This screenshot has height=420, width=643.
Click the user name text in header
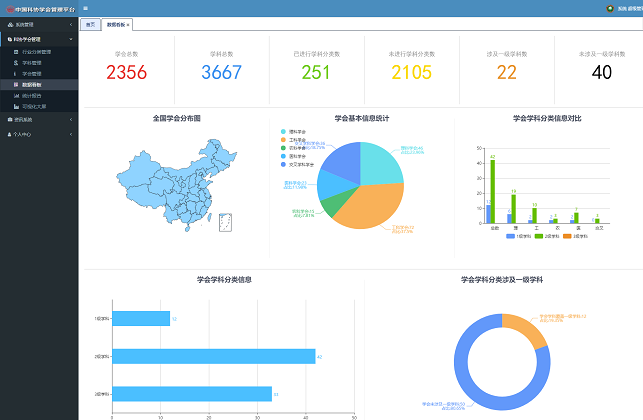tap(630, 9)
